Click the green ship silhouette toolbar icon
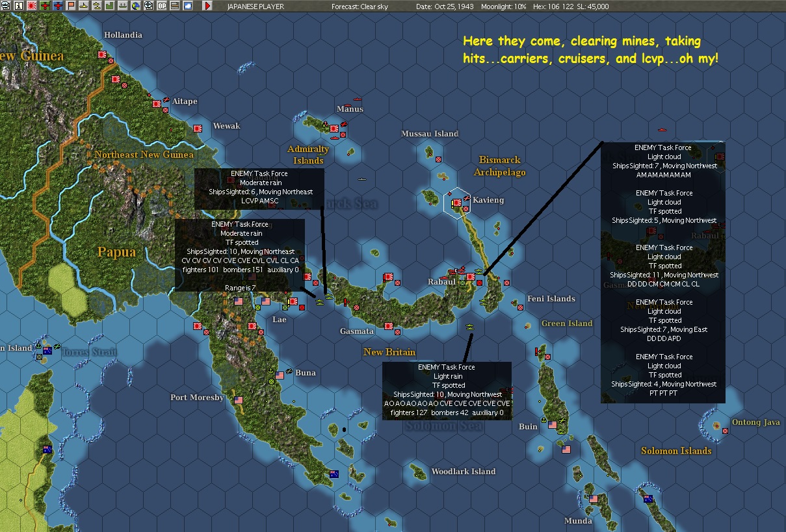Viewport: 786px width, 532px height. tap(123, 5)
